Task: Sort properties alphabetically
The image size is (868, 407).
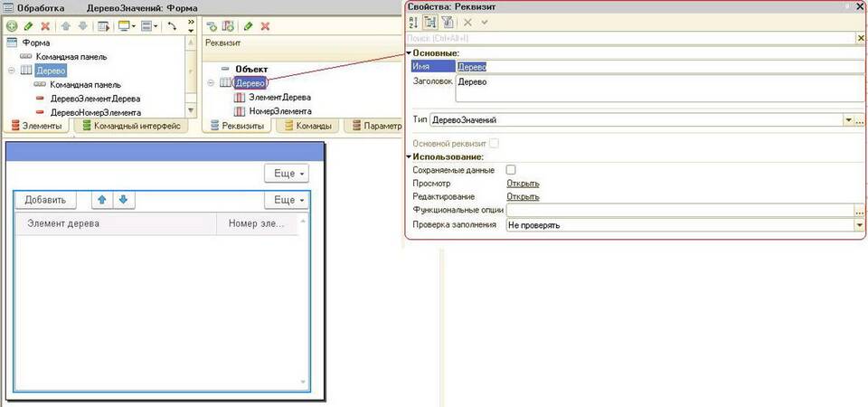Action: tap(413, 22)
